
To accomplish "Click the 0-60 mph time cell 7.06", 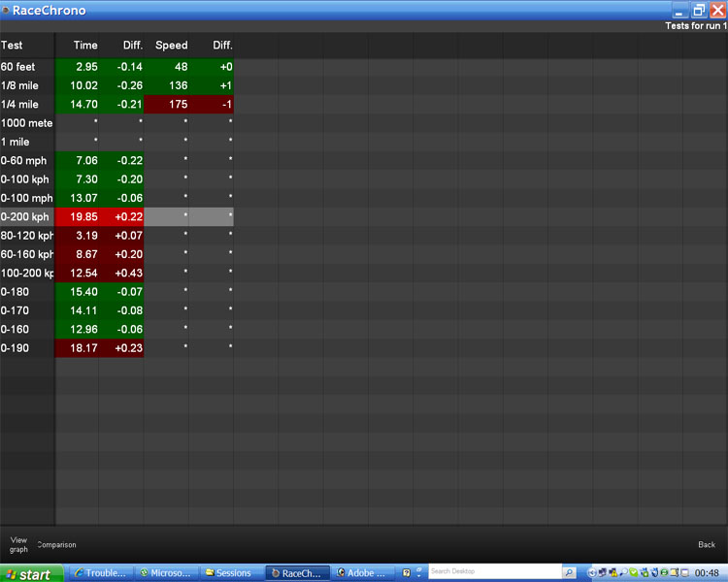I will [85, 161].
